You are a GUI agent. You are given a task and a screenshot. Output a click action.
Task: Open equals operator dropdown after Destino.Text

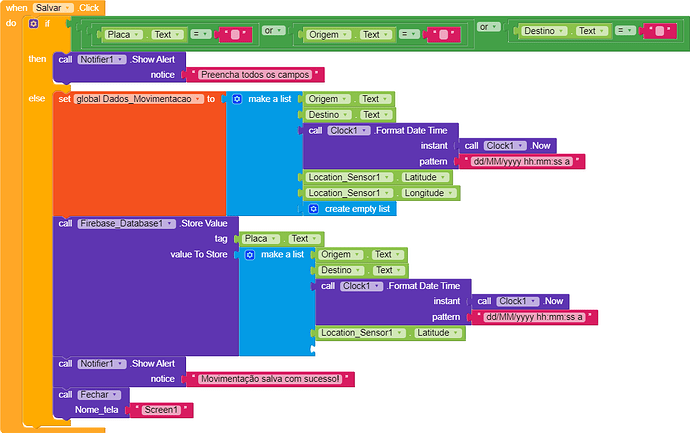pyautogui.click(x=625, y=30)
